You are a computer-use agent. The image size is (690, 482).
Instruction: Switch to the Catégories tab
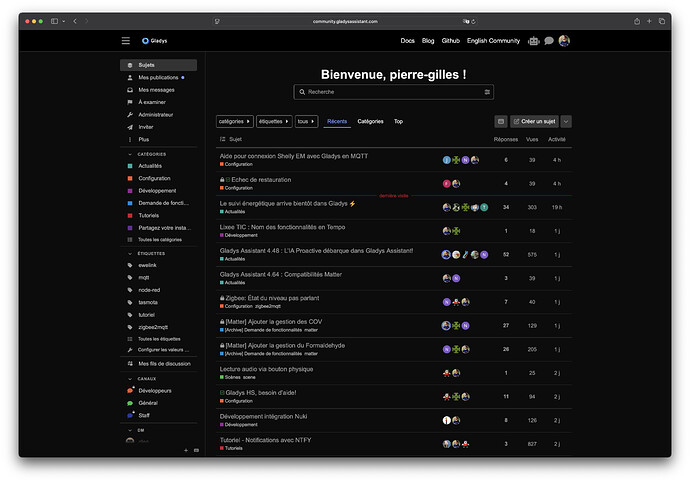tap(370, 121)
